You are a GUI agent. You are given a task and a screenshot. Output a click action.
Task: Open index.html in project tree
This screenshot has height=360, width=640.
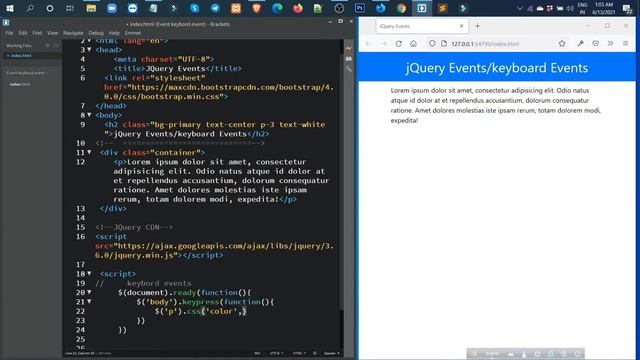pos(20,84)
